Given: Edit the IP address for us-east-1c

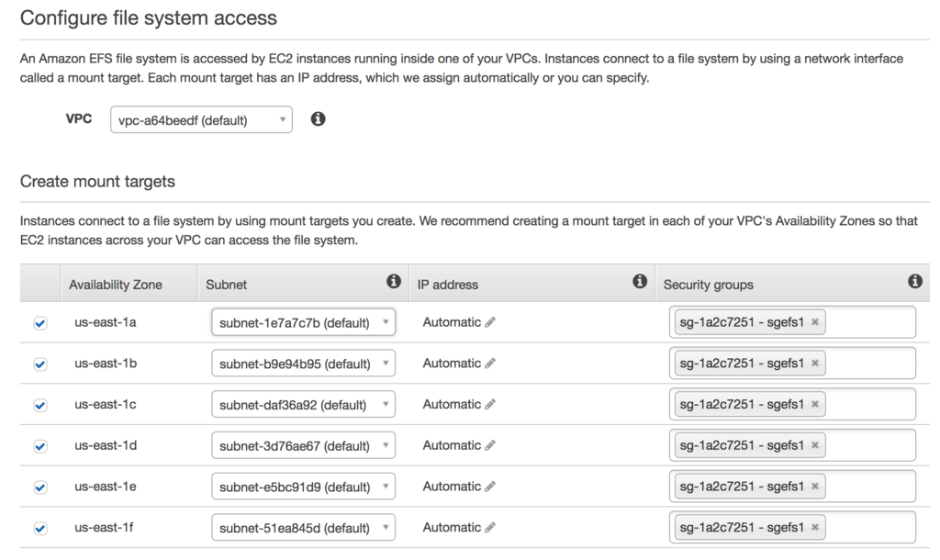Looking at the screenshot, I should pos(490,405).
